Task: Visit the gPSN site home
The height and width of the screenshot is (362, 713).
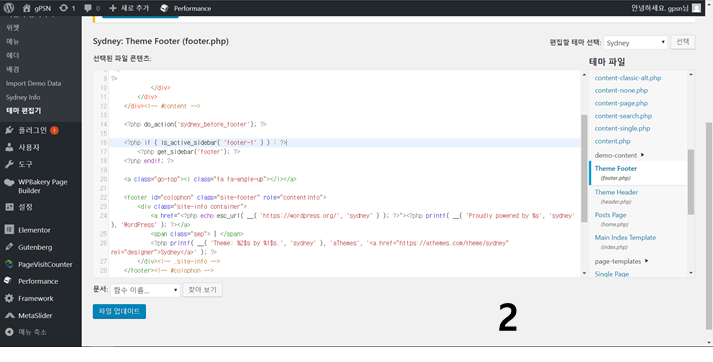Action: (37, 8)
